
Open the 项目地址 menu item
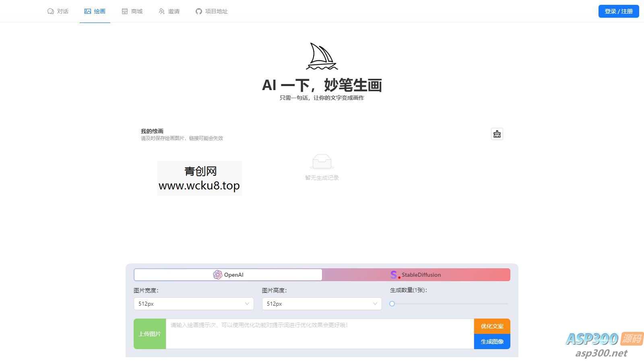tap(211, 11)
